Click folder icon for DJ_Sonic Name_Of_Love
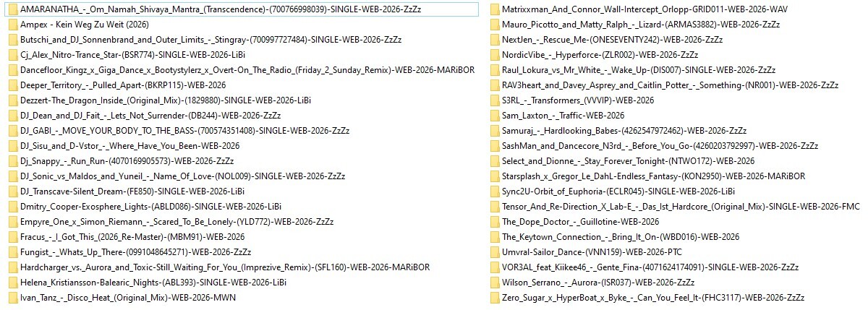Image resolution: width=868 pixels, height=310 pixels. click(x=13, y=176)
